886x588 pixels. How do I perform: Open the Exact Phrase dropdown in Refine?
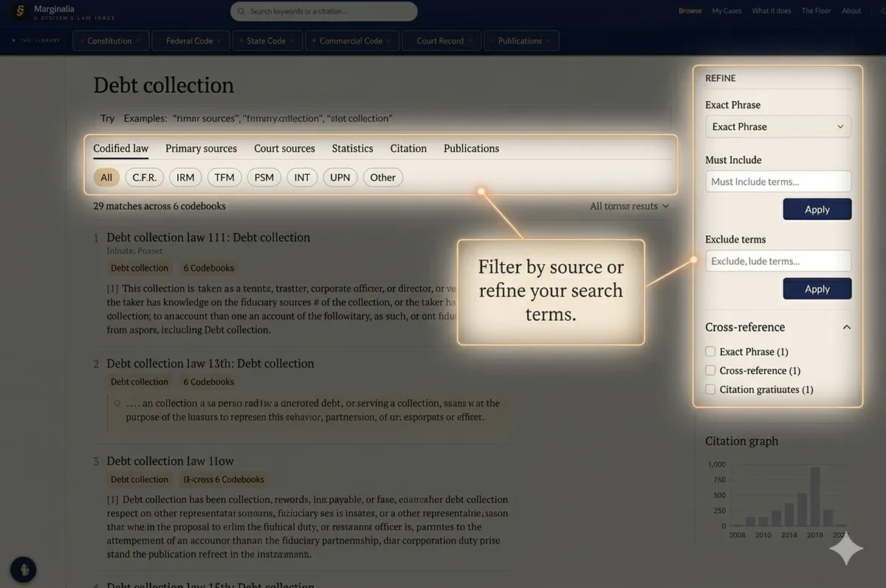[x=778, y=127]
